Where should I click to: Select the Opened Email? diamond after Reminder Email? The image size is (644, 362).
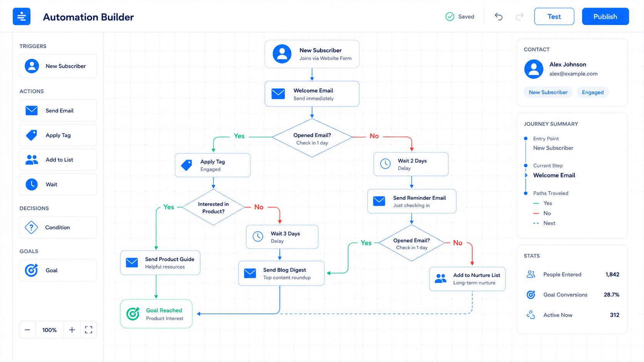point(412,244)
